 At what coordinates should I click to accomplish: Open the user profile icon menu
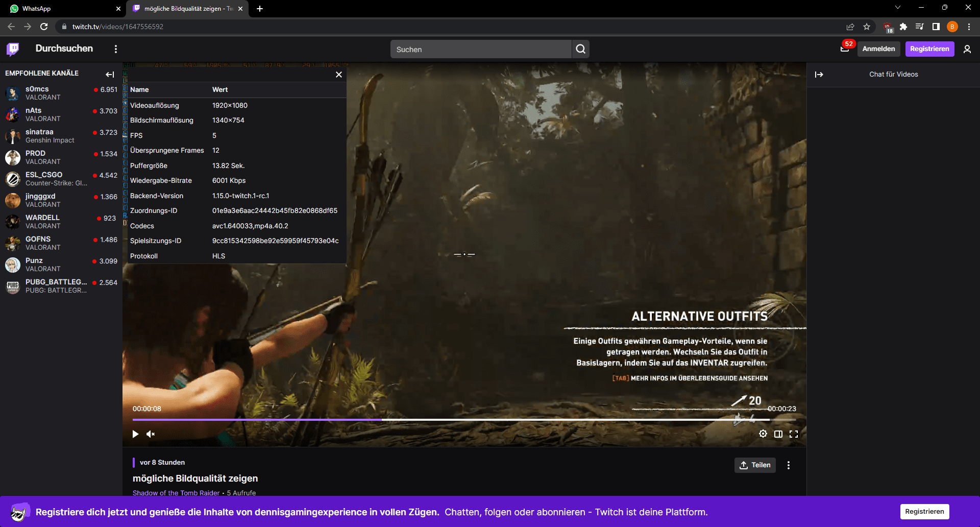click(x=967, y=49)
